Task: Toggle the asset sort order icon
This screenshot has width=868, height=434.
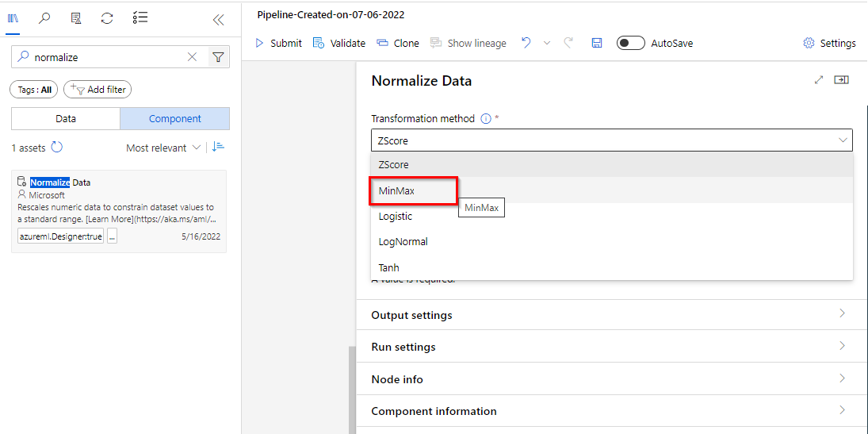Action: click(x=219, y=147)
